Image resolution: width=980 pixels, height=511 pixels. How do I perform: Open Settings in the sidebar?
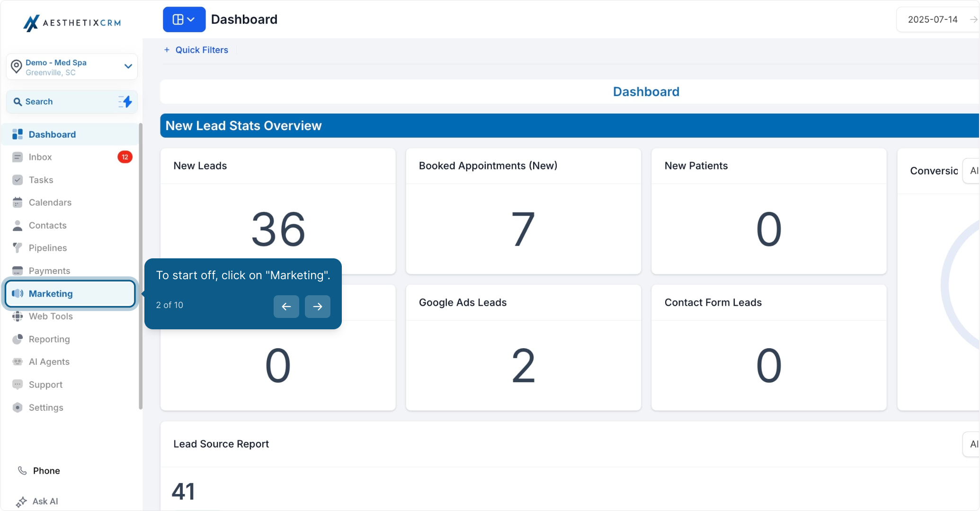[x=70, y=407]
